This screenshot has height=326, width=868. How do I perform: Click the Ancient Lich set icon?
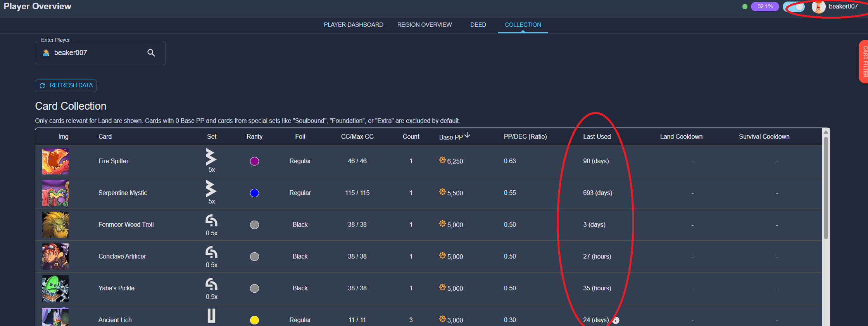point(211,316)
